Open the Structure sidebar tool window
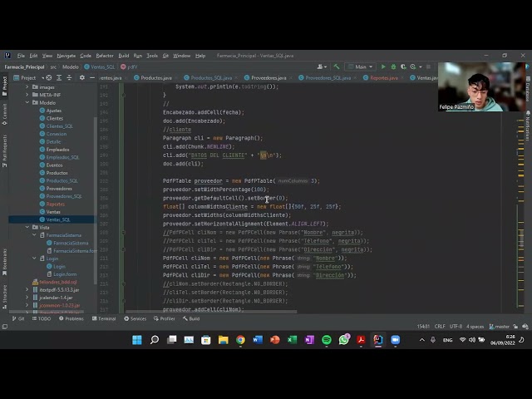The height and width of the screenshot is (399, 532). coord(4,297)
